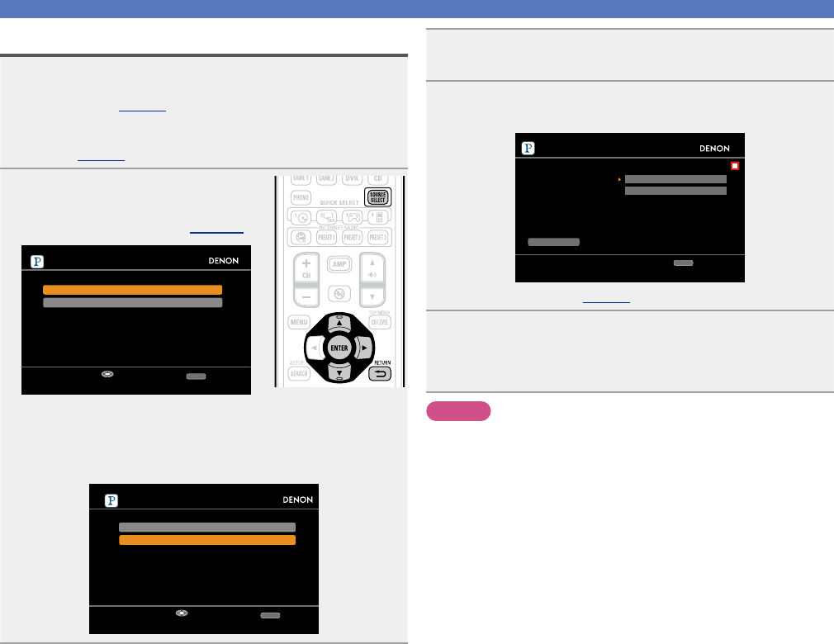Image resolution: width=834 pixels, height=644 pixels.
Task: Click the channel minus button on the remote
Action: coord(306,298)
